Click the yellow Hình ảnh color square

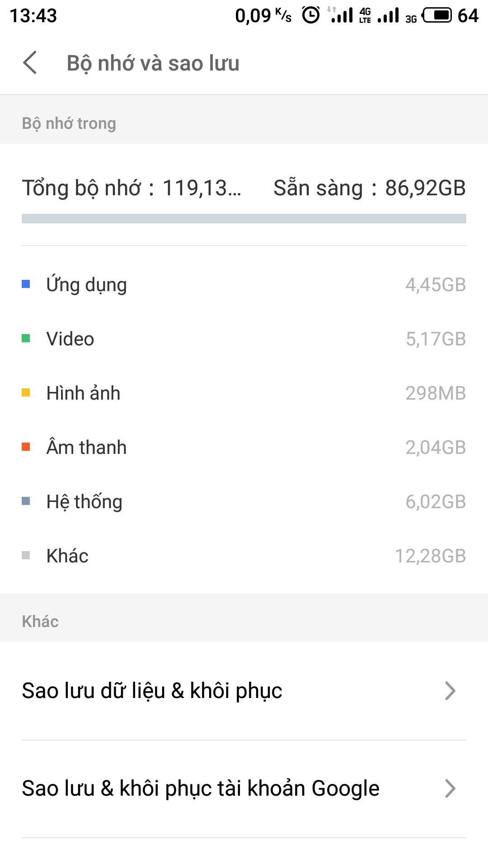click(x=26, y=393)
